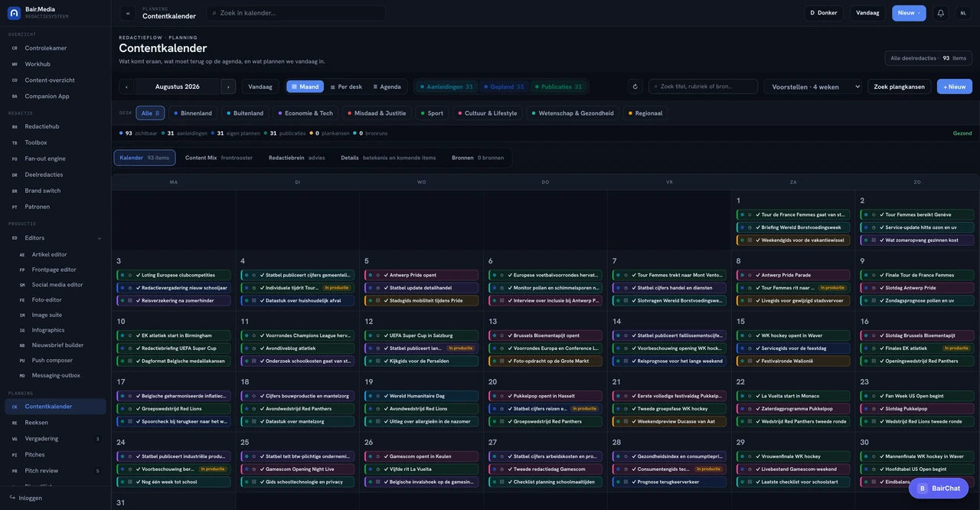Open the Alle deelredacties 93 items selector
This screenshot has height=510, width=980.
coord(928,58)
